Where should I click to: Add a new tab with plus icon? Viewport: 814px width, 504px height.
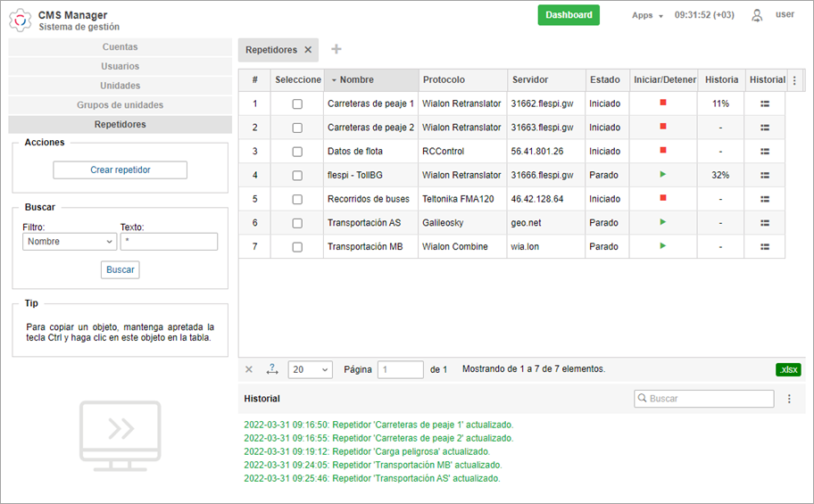336,50
